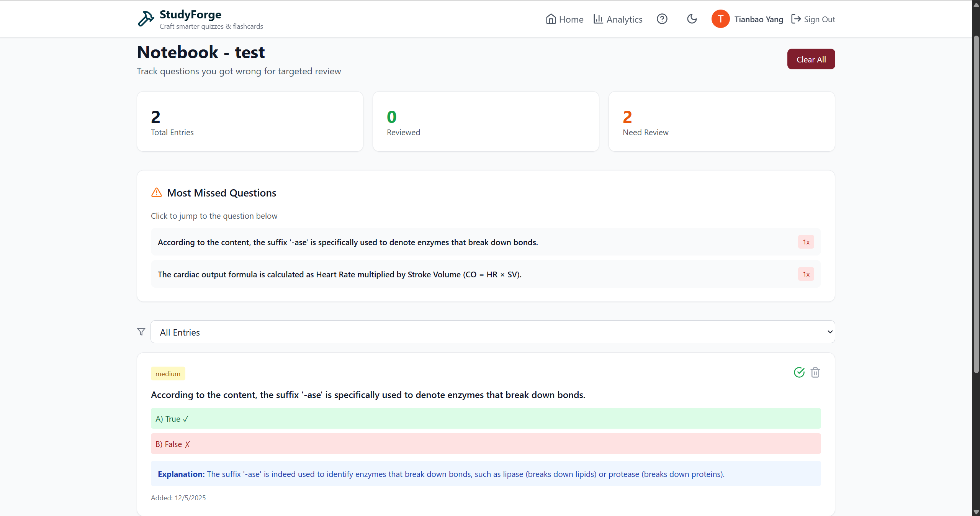Delete the '-ase' entry with trash icon

tap(815, 372)
